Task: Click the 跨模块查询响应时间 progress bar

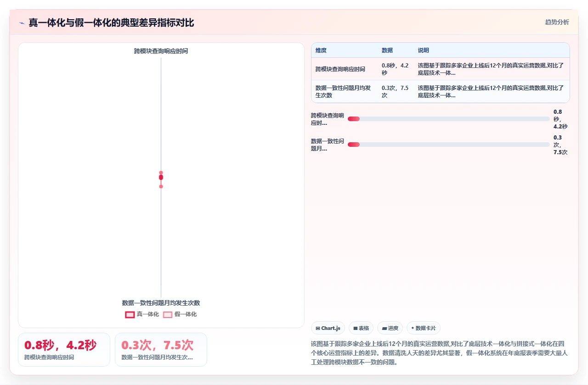Action: (448, 119)
